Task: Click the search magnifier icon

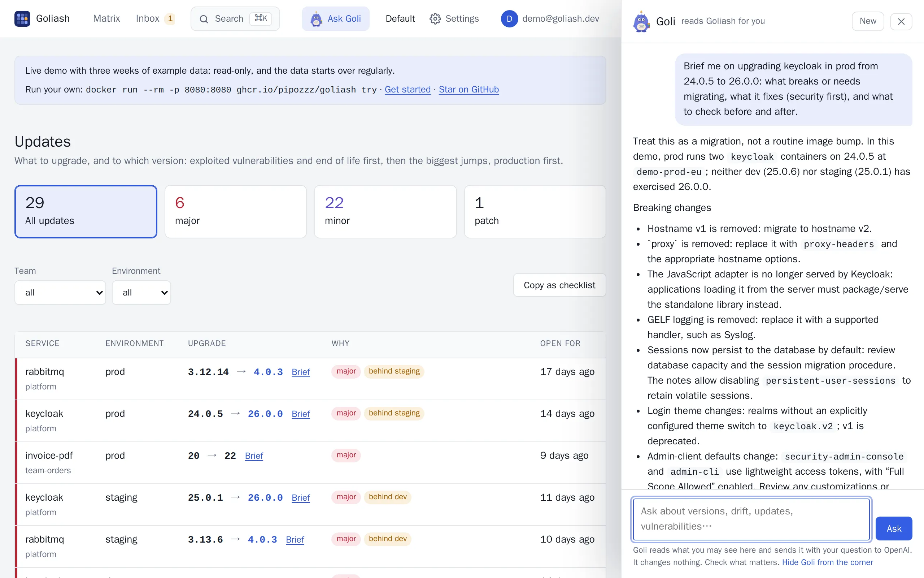Action: (204, 19)
